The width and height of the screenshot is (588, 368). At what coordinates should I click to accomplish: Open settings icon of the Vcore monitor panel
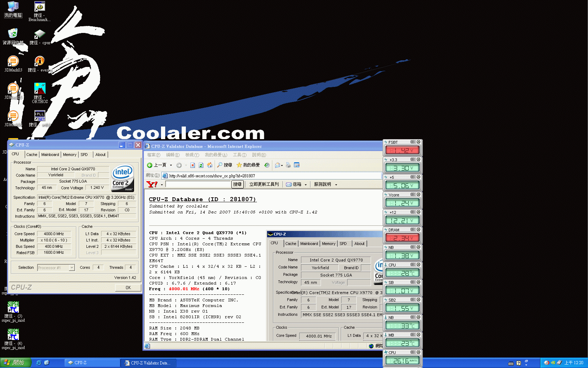[x=413, y=195]
